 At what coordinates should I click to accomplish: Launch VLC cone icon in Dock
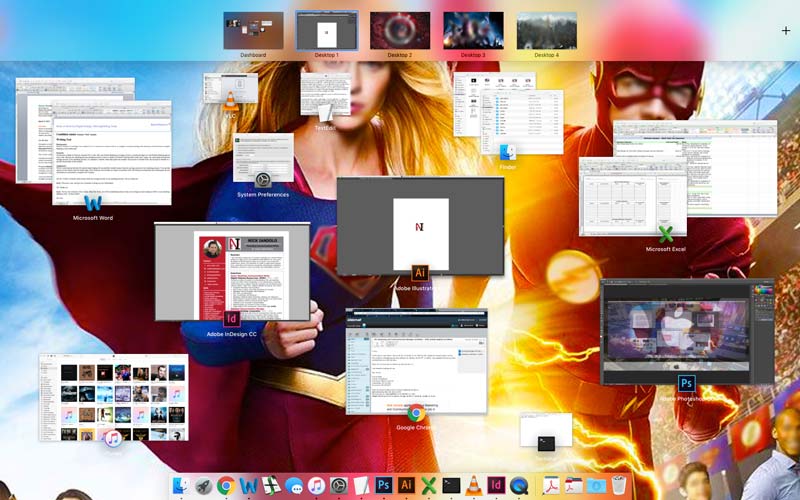click(473, 485)
